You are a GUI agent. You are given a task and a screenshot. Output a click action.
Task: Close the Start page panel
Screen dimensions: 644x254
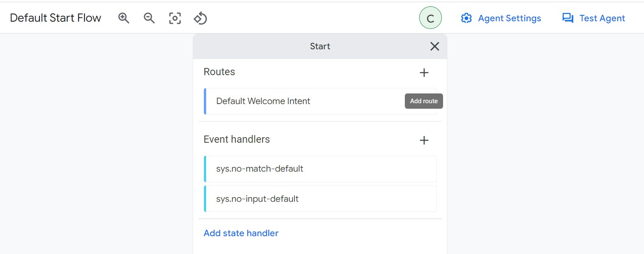(x=435, y=46)
